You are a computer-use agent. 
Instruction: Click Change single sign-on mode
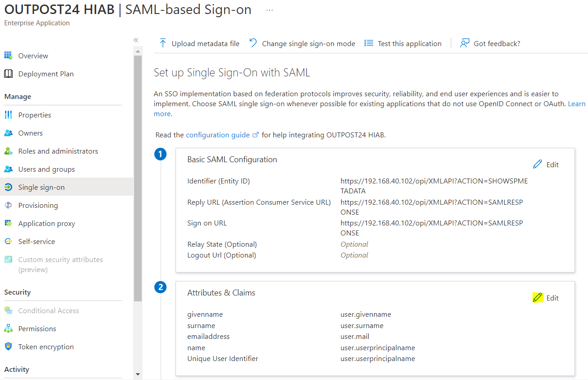coord(302,43)
